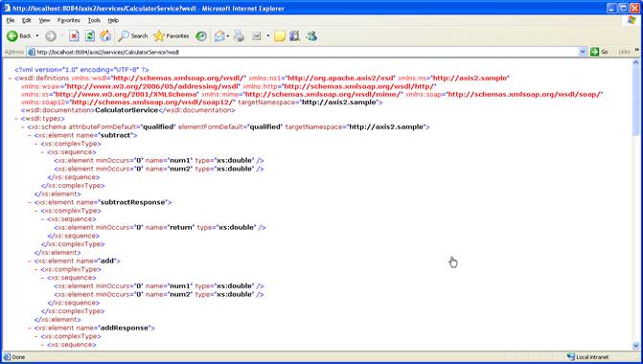Click the xml version declaration line
Viewport: 643px width, 364px height.
(x=81, y=70)
